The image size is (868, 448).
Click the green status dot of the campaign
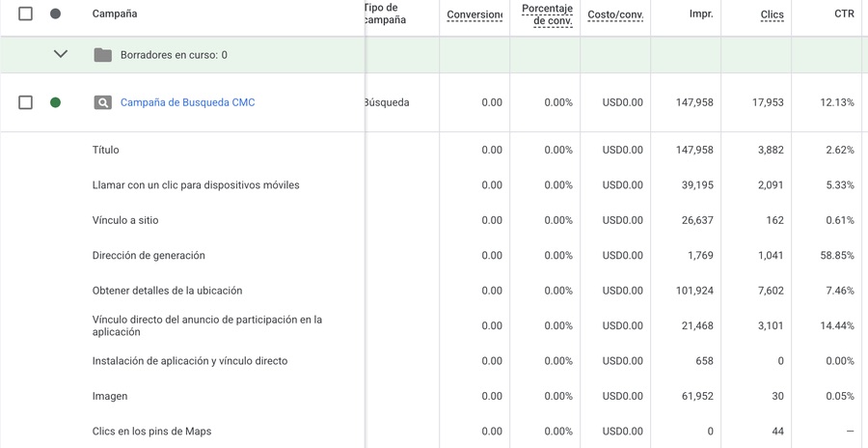pyautogui.click(x=55, y=102)
